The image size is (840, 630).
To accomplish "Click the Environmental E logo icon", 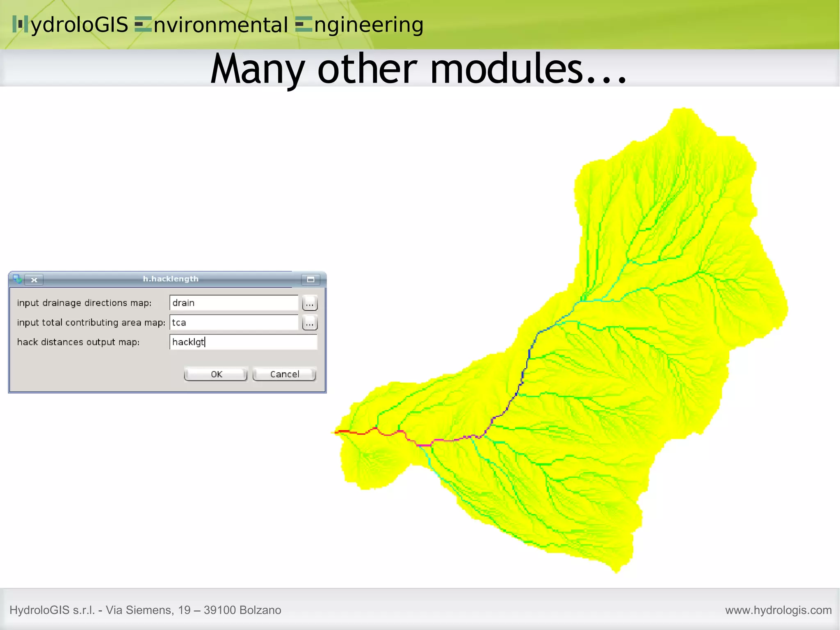I will tap(143, 24).
